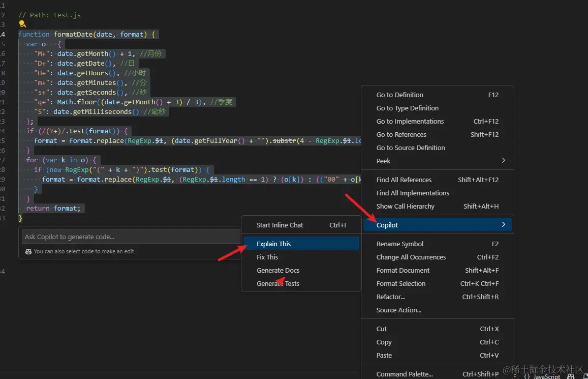588x379 pixels.
Task: Click the 'Math.floor' call in code
Action: [x=77, y=102]
